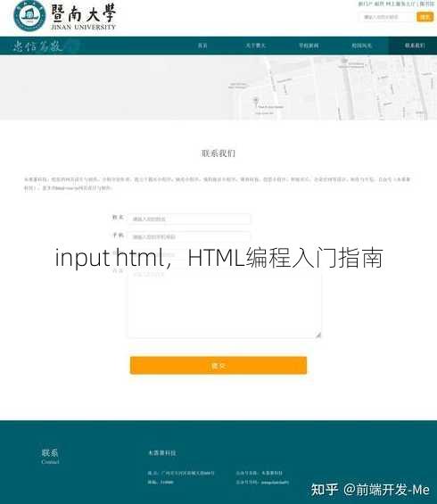The width and height of the screenshot is (437, 504).
Task: Open the 校园风光 navigation item
Action: point(362,45)
